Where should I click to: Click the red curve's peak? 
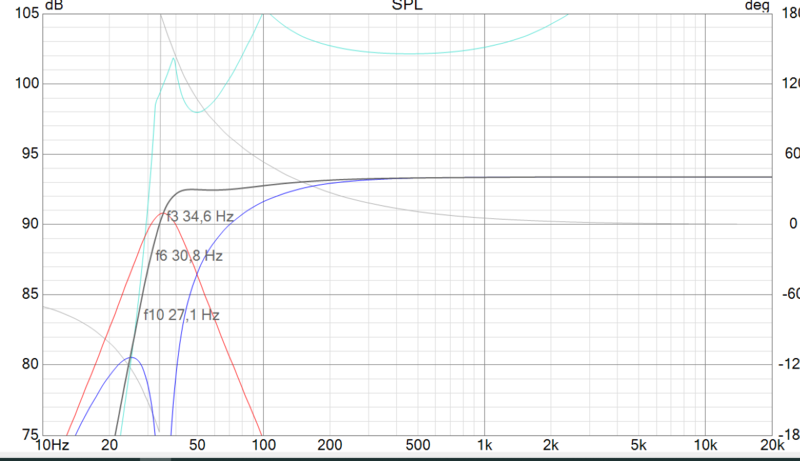(x=163, y=213)
